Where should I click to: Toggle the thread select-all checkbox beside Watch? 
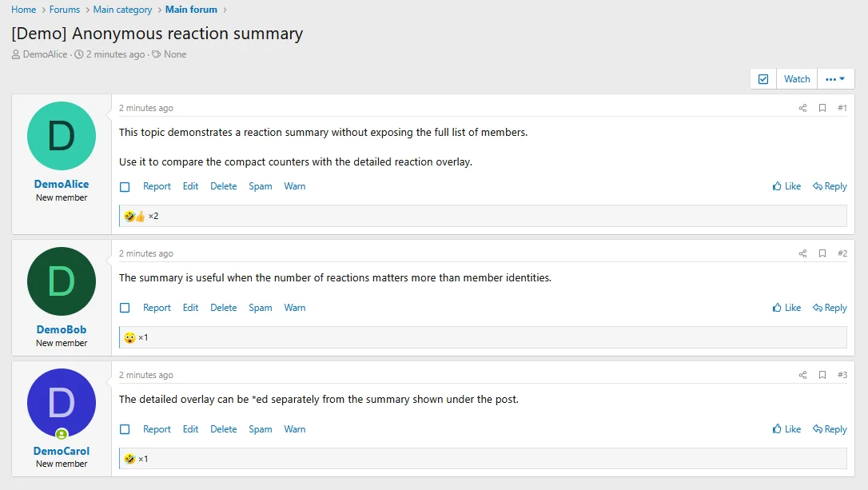763,79
